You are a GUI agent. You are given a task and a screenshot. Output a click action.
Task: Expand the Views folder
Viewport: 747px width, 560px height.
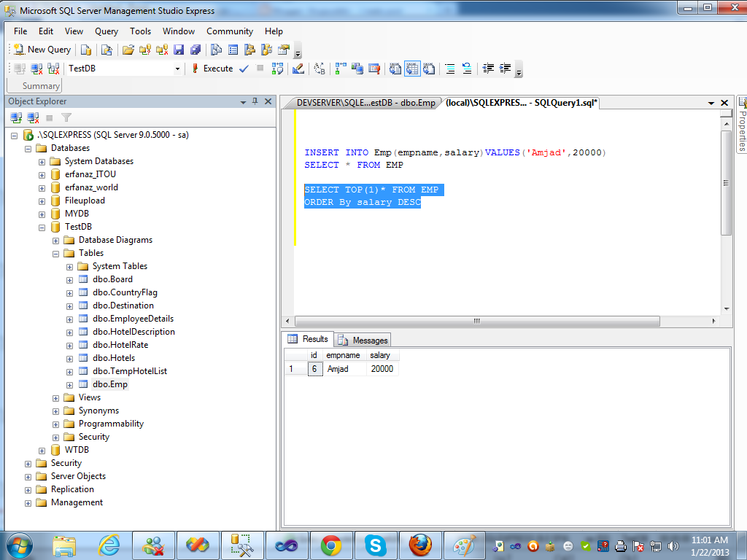click(55, 398)
